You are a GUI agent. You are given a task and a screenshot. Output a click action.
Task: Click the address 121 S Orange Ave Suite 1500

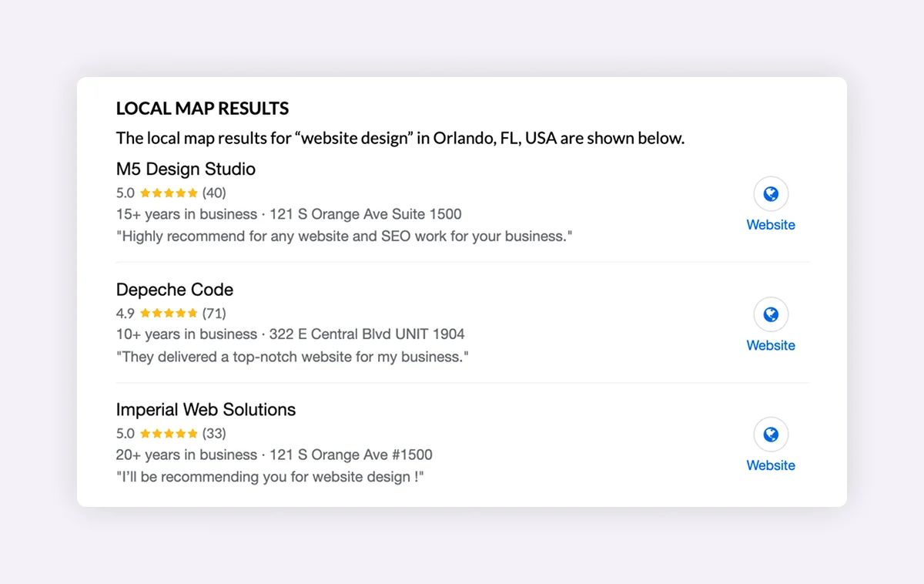(x=366, y=214)
